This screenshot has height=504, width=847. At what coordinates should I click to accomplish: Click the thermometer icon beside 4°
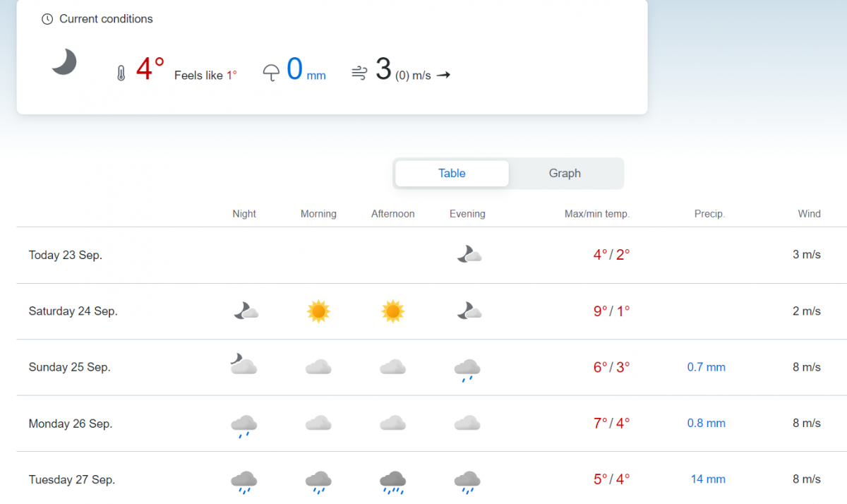pyautogui.click(x=121, y=73)
